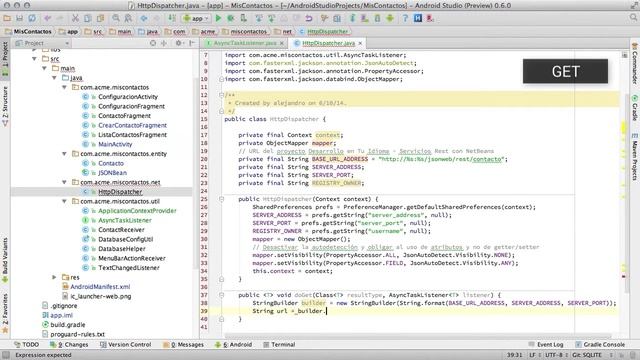Collapse the java folder
640x360 pixels.
(54, 78)
